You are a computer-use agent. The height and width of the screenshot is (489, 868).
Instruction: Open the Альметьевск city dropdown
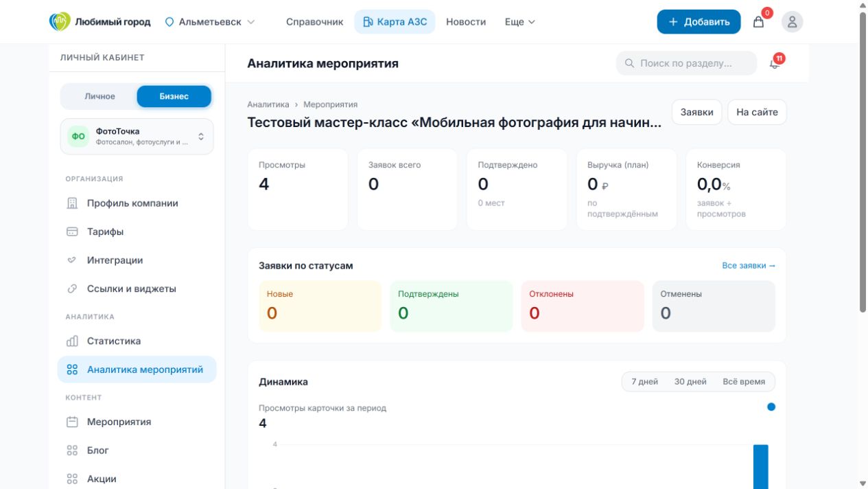tap(210, 22)
